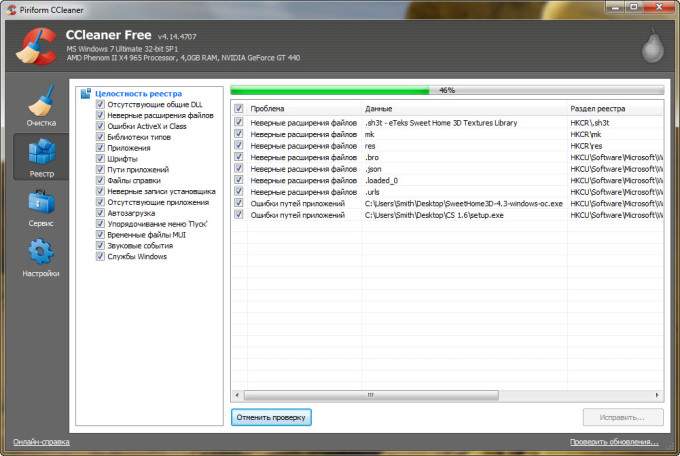Open the Сервис tools section
680x456 pixels.
point(41,208)
